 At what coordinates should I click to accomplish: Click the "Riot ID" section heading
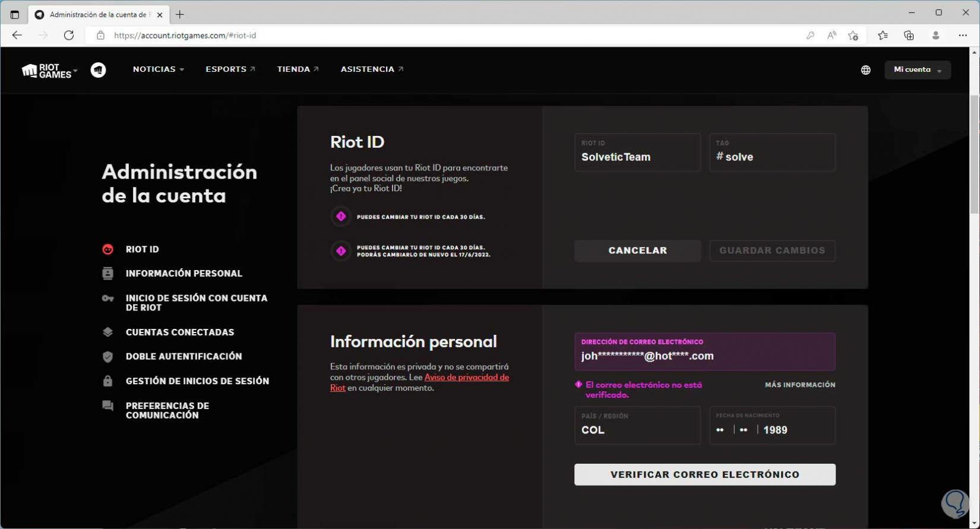pos(357,142)
